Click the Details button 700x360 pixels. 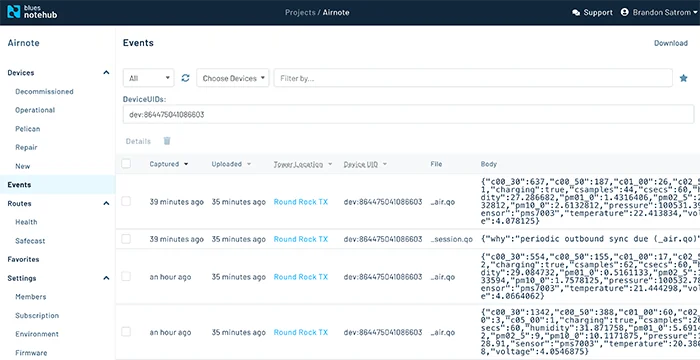coord(138,141)
